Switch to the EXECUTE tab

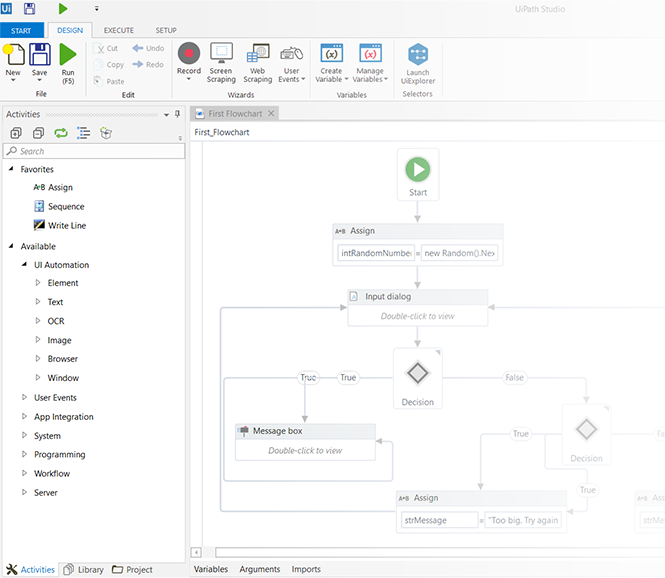pyautogui.click(x=119, y=31)
